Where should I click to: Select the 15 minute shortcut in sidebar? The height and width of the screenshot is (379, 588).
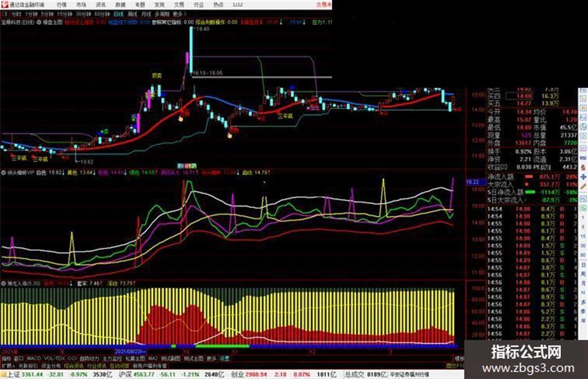coord(583,236)
